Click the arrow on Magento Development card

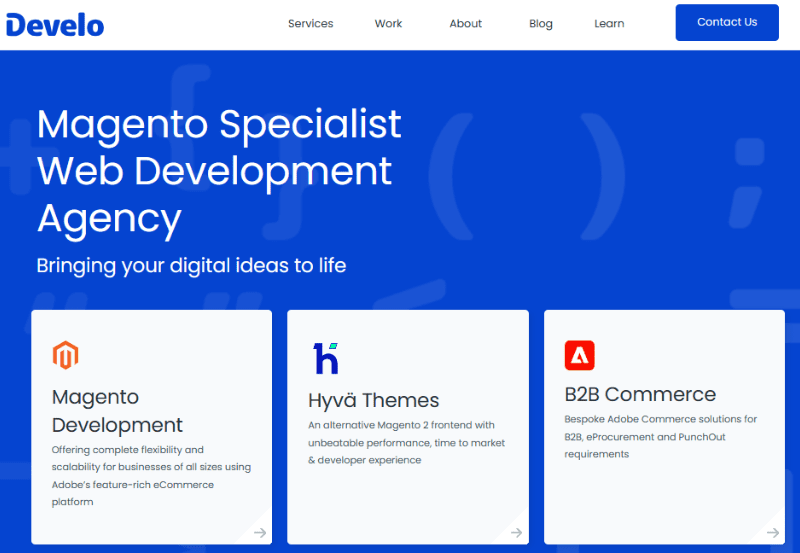point(260,533)
